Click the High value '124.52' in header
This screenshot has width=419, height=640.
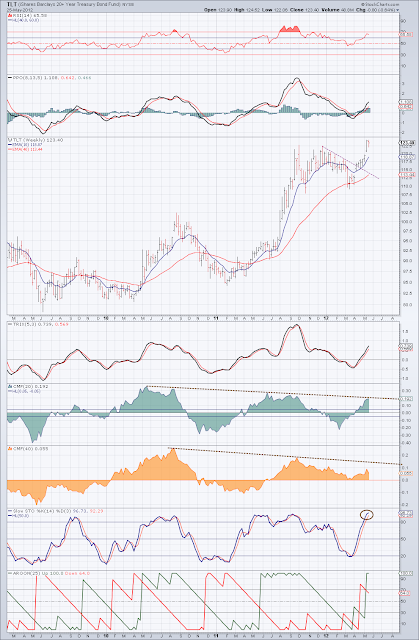click(x=251, y=10)
